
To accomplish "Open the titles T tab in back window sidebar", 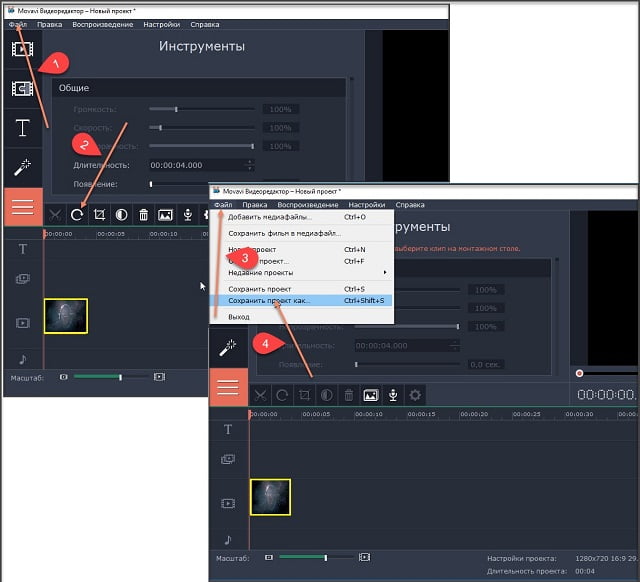I will [x=22, y=127].
